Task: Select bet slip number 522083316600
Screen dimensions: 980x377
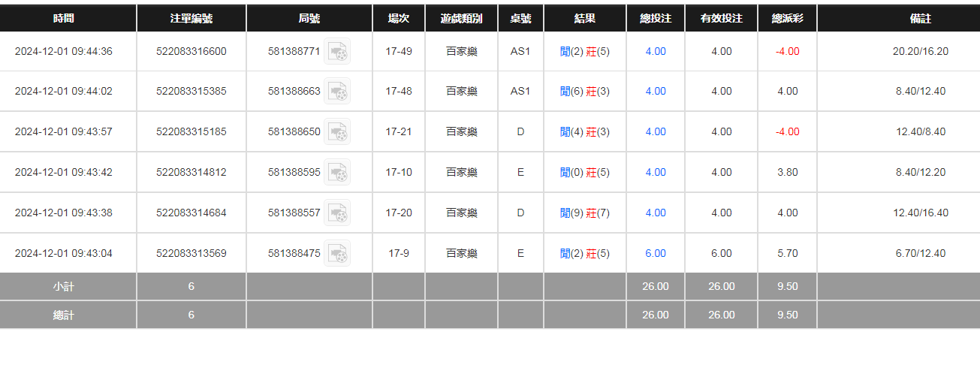Action: pos(191,52)
